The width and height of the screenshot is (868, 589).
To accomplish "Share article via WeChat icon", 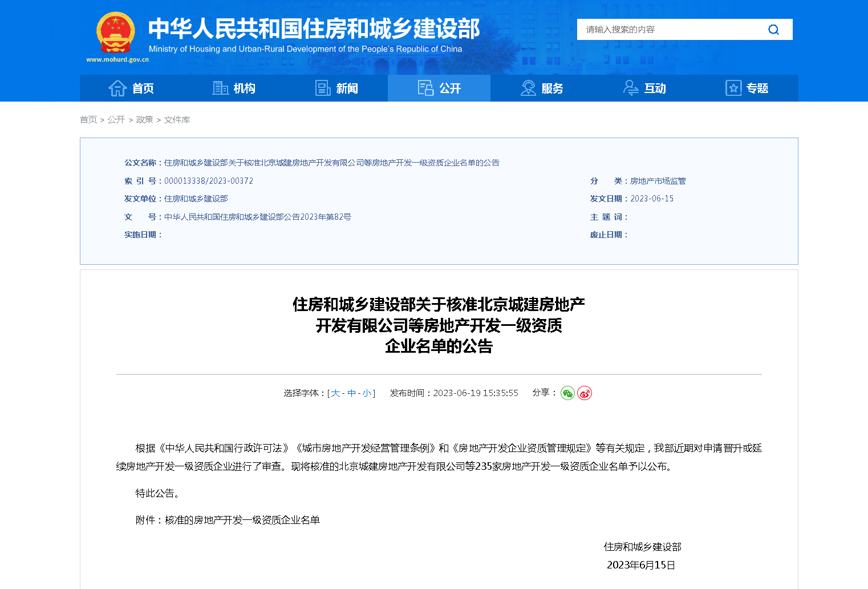I will click(567, 393).
